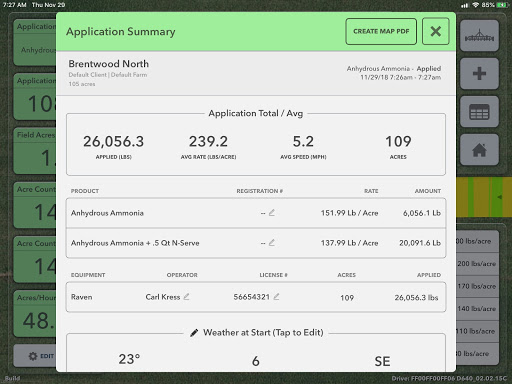
Task: Click the 137.99 Lb / Acre rate
Action: (x=349, y=243)
